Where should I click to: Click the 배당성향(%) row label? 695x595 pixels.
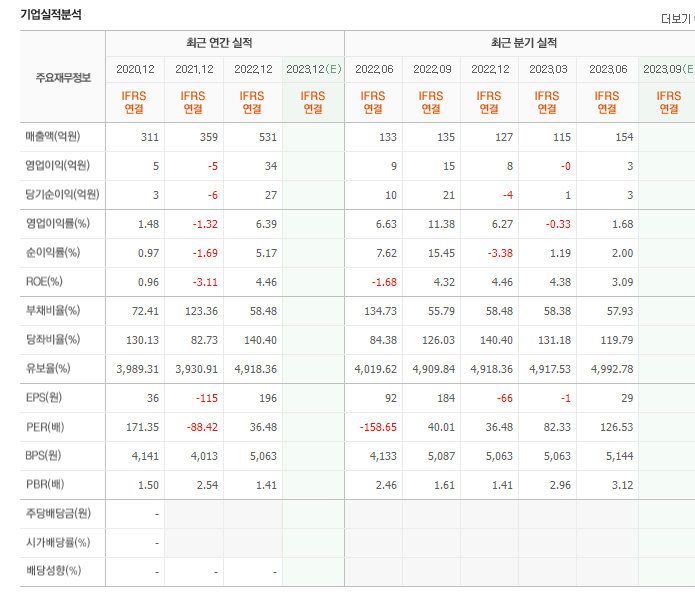53,571
